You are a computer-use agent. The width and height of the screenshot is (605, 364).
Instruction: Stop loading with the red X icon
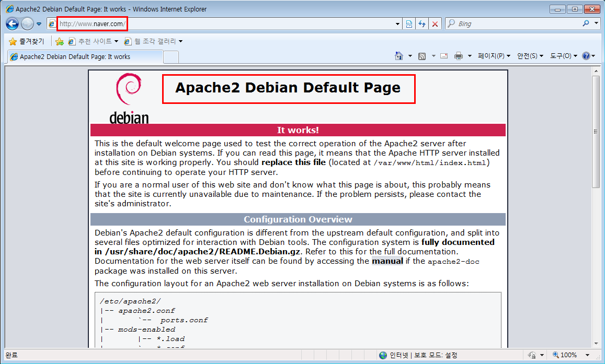coord(435,24)
